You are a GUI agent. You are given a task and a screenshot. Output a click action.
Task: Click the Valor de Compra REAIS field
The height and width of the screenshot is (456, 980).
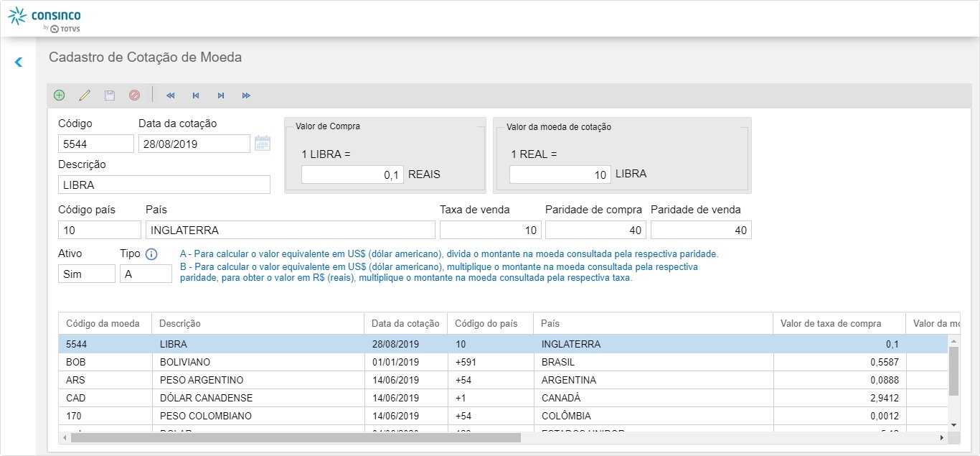click(352, 175)
